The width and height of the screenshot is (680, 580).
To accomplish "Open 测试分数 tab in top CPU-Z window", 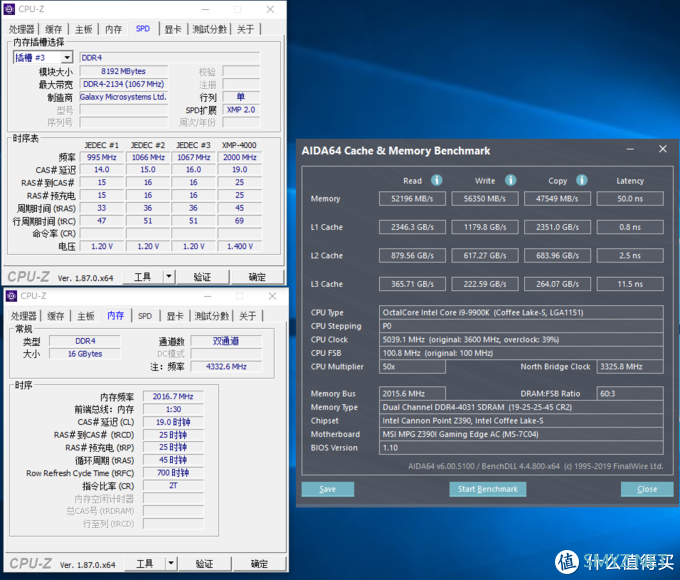I will pyautogui.click(x=209, y=29).
